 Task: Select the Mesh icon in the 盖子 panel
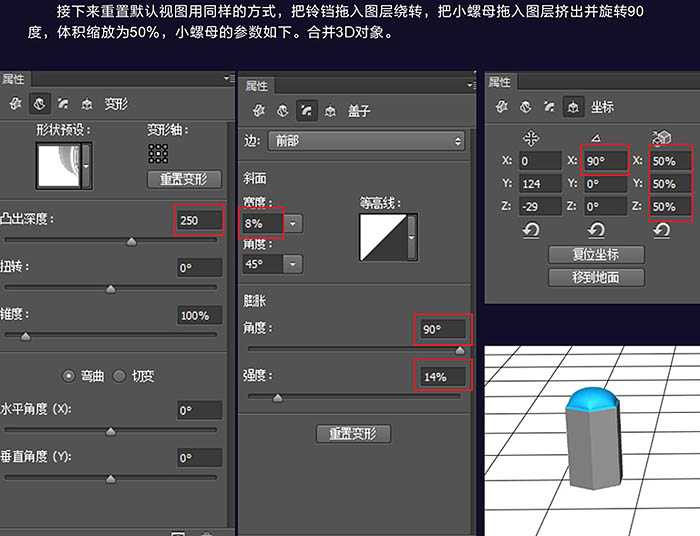(x=258, y=110)
